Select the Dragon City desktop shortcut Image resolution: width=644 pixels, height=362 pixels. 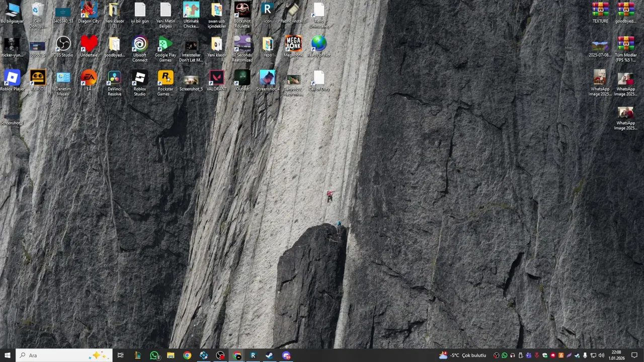tap(89, 13)
